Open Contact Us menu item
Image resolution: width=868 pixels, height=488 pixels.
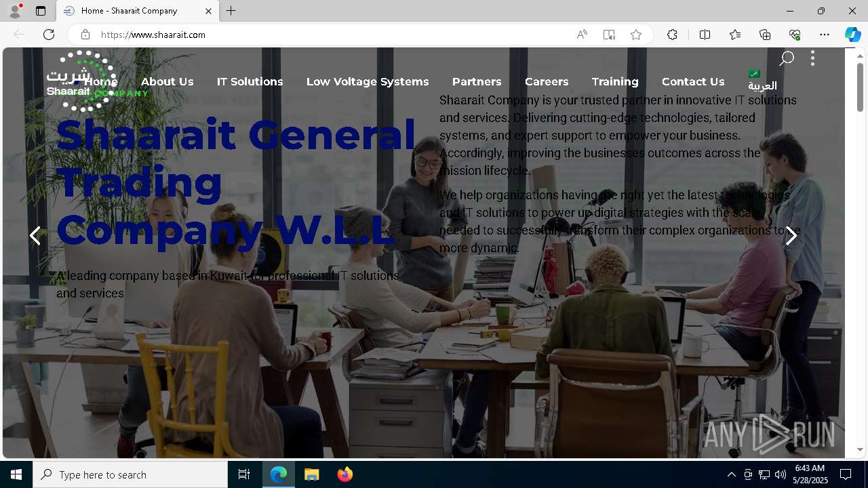click(693, 81)
